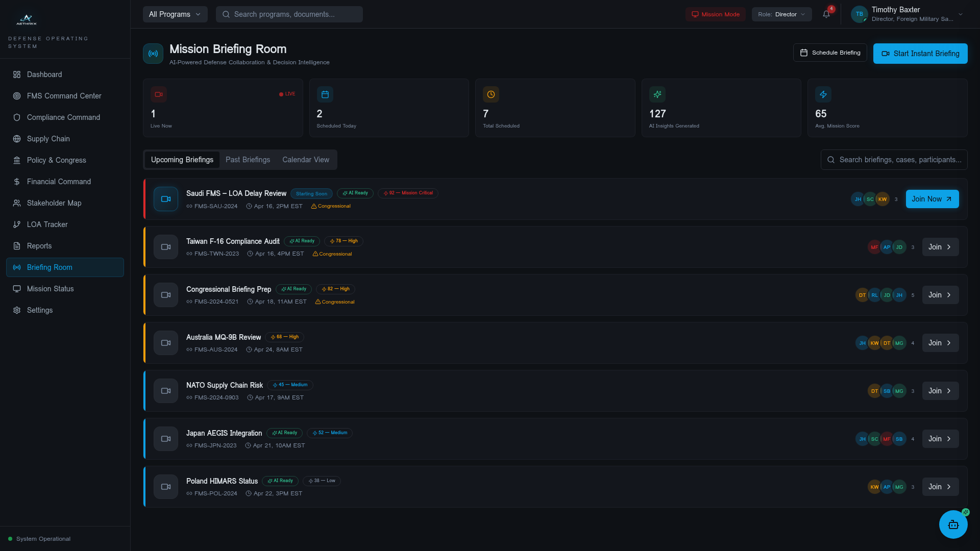The image size is (980, 551).
Task: Switch to the Upcoming Briefings tab
Action: (x=182, y=160)
